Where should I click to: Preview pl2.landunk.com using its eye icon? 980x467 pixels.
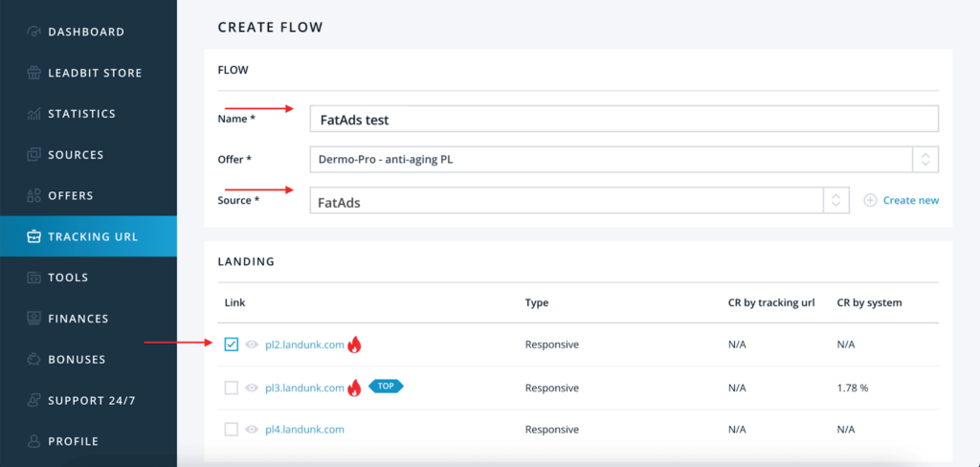pyautogui.click(x=253, y=345)
